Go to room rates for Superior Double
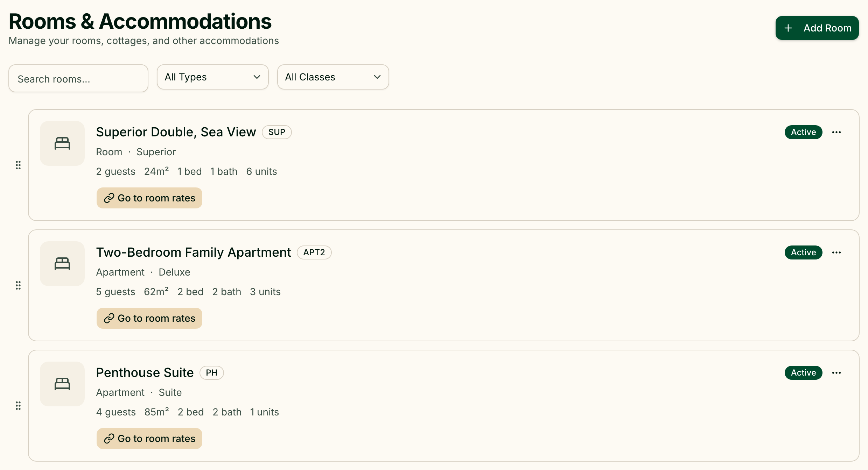The image size is (868, 470). [149, 198]
